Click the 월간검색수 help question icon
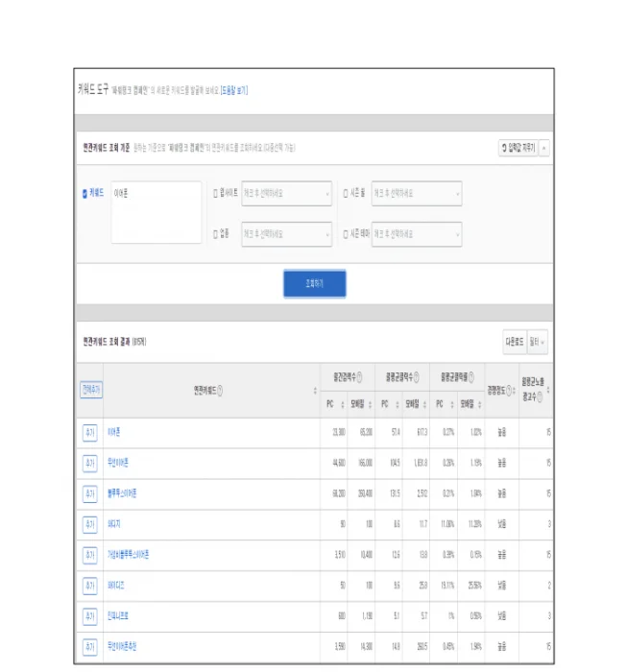 [359, 377]
